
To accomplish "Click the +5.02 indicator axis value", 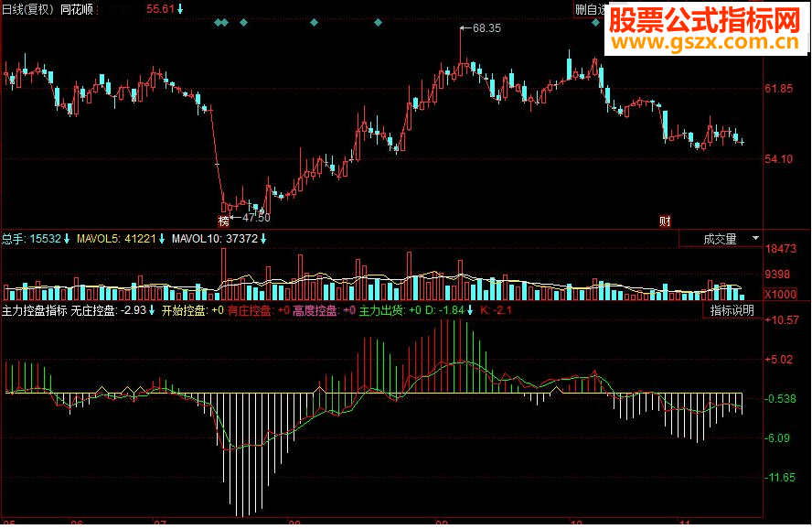I will point(778,360).
